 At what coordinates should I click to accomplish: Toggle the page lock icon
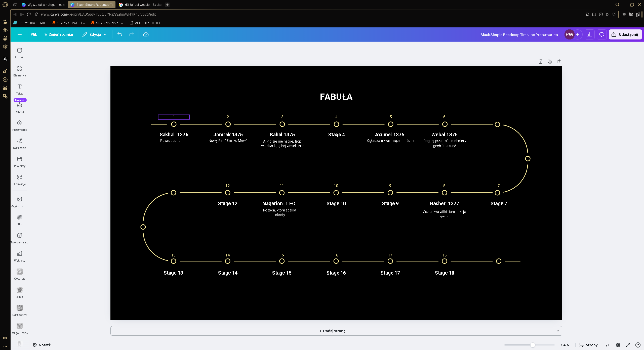(x=540, y=62)
